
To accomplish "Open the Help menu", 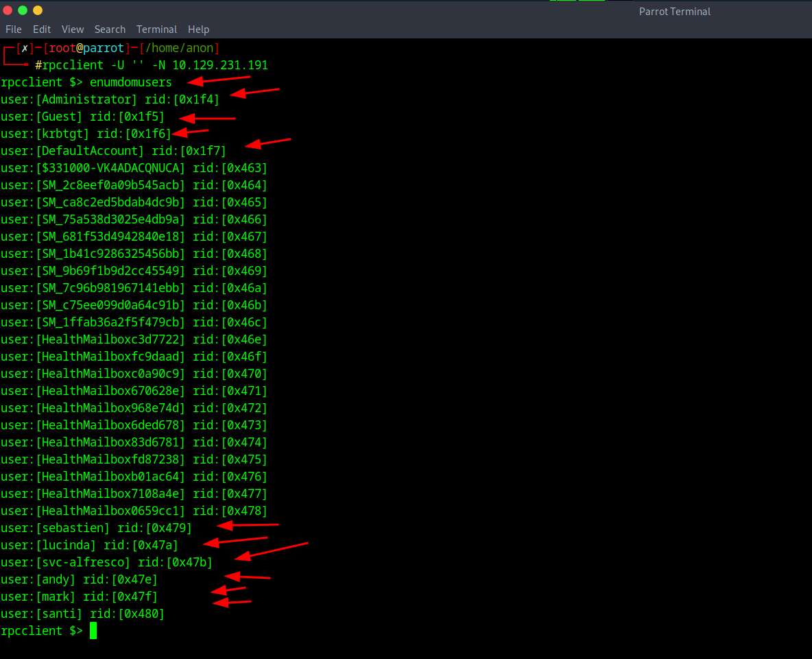I will coord(198,29).
